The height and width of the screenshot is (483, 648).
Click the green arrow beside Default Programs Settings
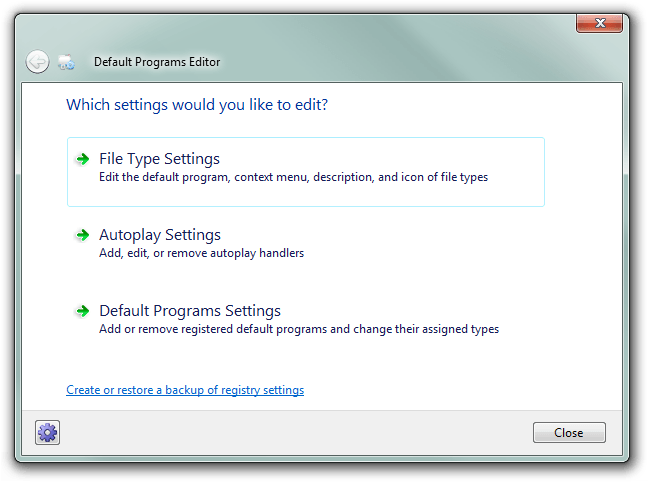pyautogui.click(x=82, y=311)
